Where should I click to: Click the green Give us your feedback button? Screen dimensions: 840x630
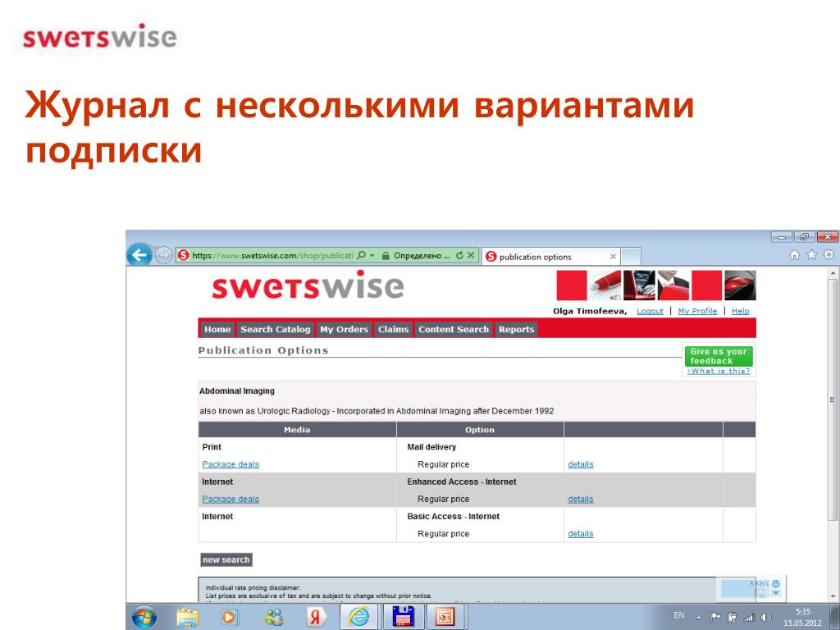pos(719,356)
